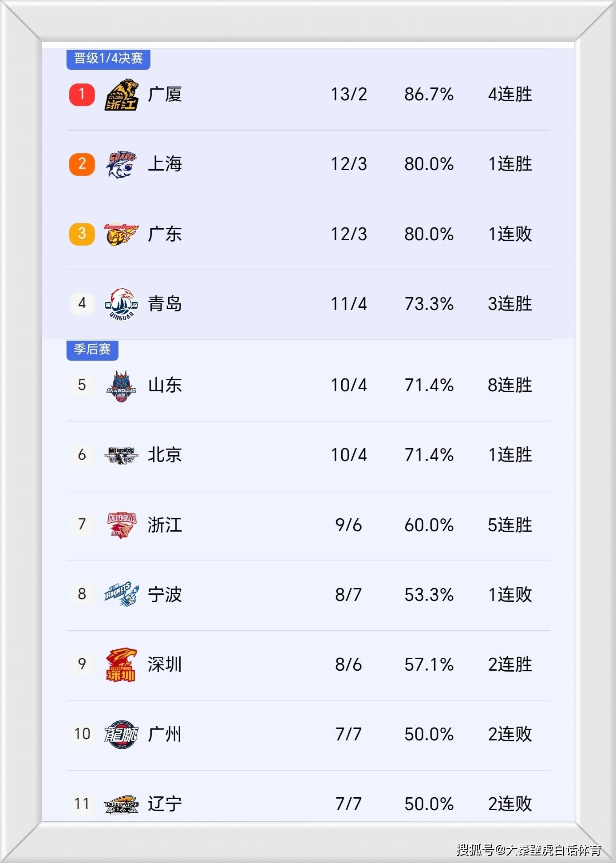Select the Guangdong Tigers team logo

point(121,234)
